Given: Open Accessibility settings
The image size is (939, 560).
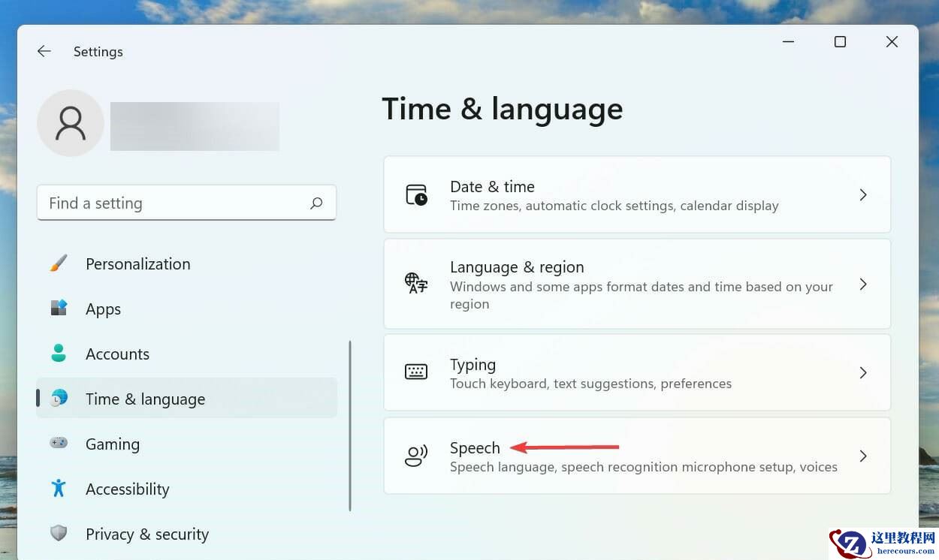Looking at the screenshot, I should (186, 489).
